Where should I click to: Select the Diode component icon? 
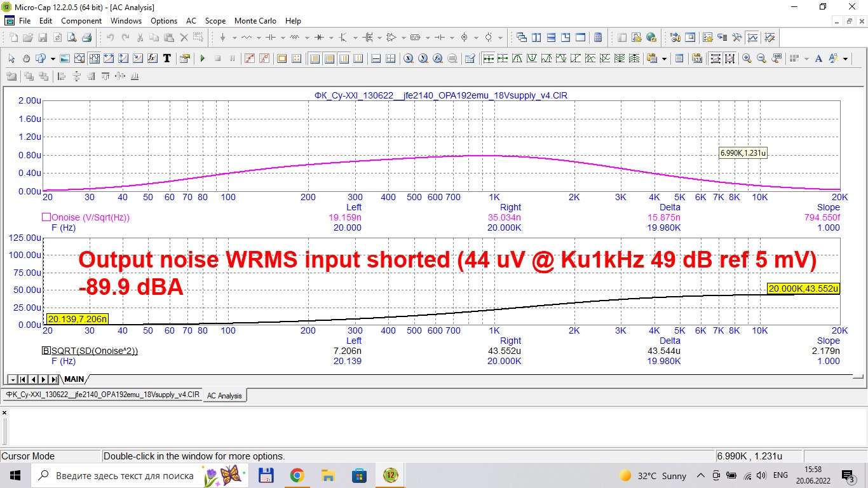click(x=319, y=37)
